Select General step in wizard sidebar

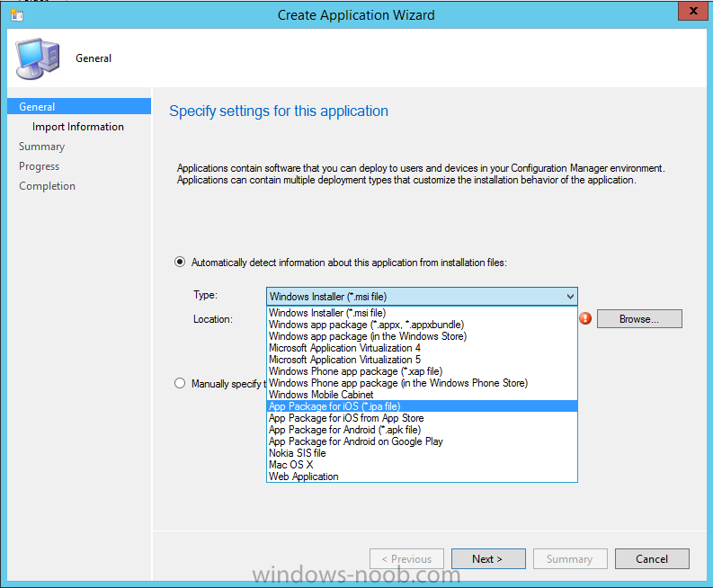click(79, 106)
